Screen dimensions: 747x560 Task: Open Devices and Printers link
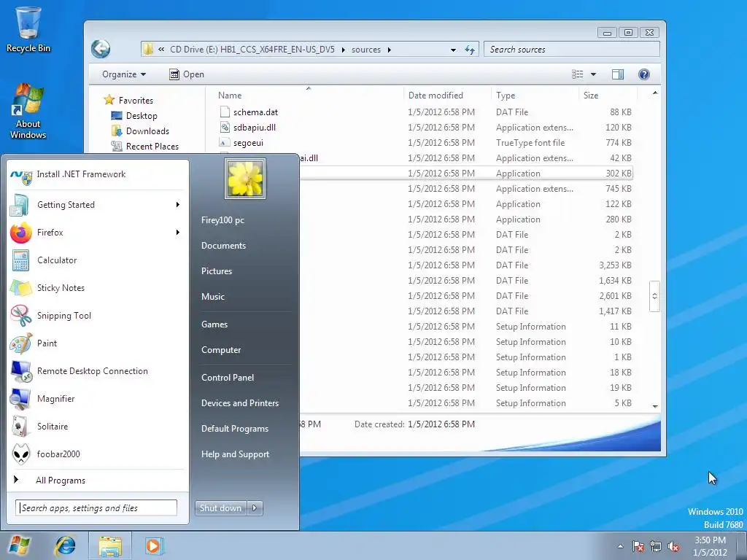pyautogui.click(x=239, y=403)
